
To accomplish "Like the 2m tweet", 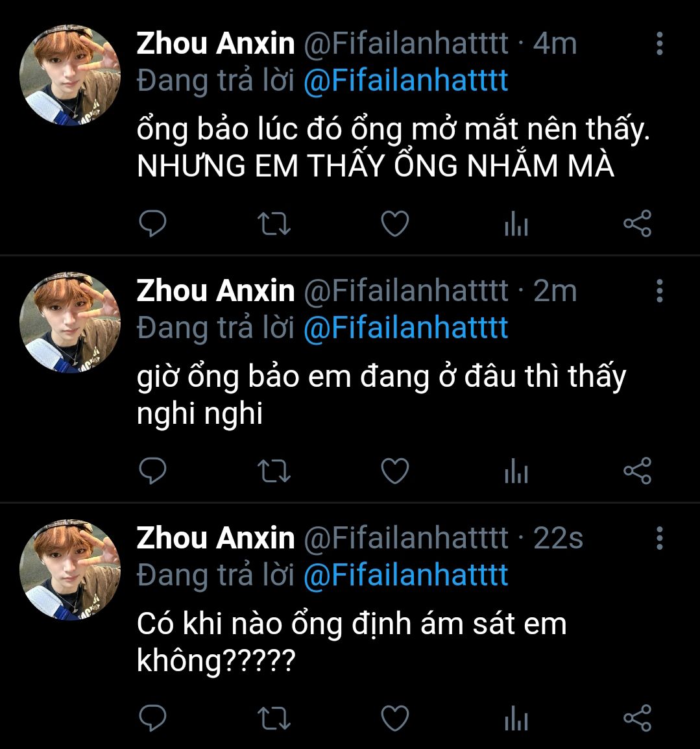I will 395,471.
